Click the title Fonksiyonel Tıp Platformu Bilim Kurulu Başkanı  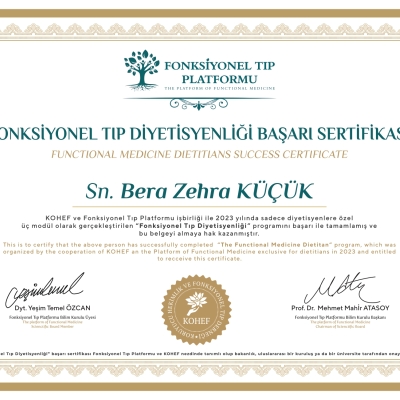click(340, 317)
